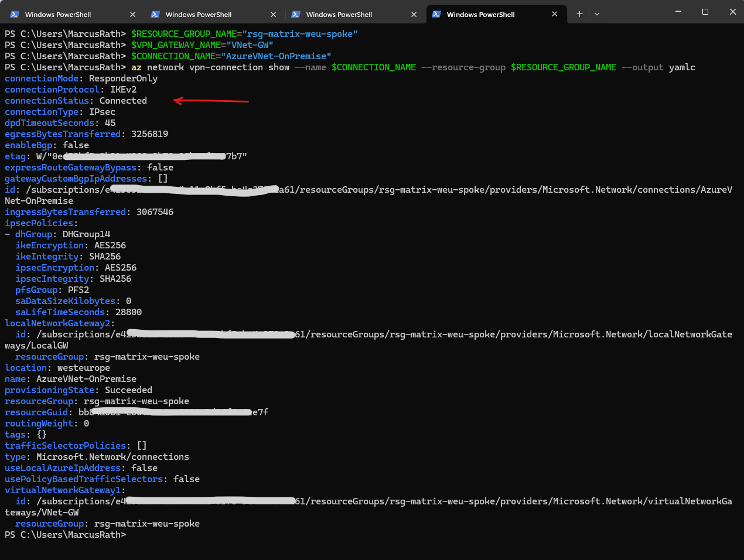Viewport: 744px width, 560px height.
Task: Click the "ikeIntegrity" key
Action: [47, 257]
